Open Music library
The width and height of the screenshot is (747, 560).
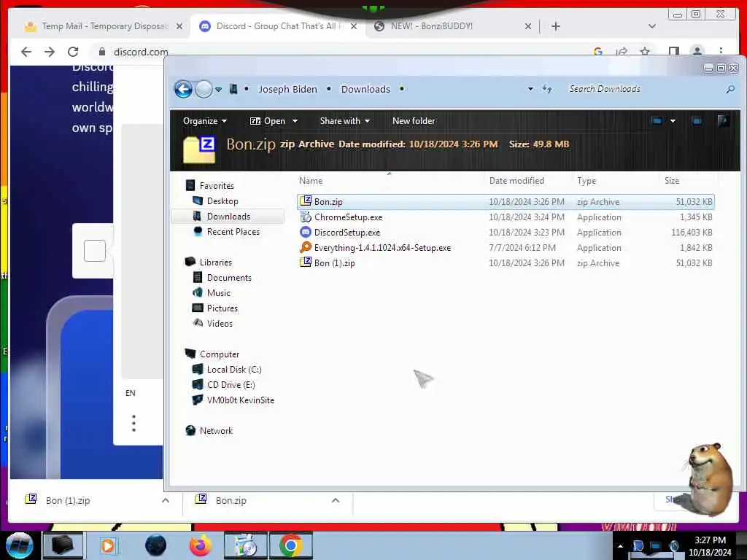click(218, 293)
